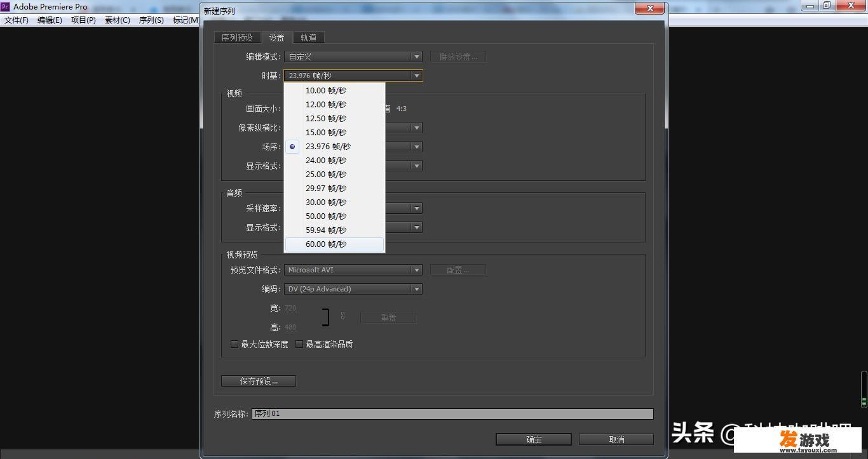Switch to the 轨道 tab
Image resolution: width=868 pixels, height=459 pixels.
pos(309,37)
